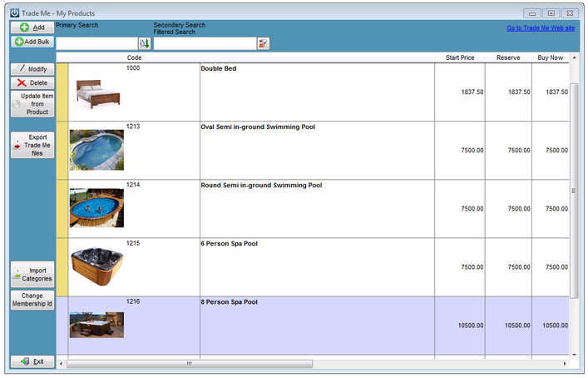Maximize the My Products window
Screen dimensions: 588x378
[551, 13]
